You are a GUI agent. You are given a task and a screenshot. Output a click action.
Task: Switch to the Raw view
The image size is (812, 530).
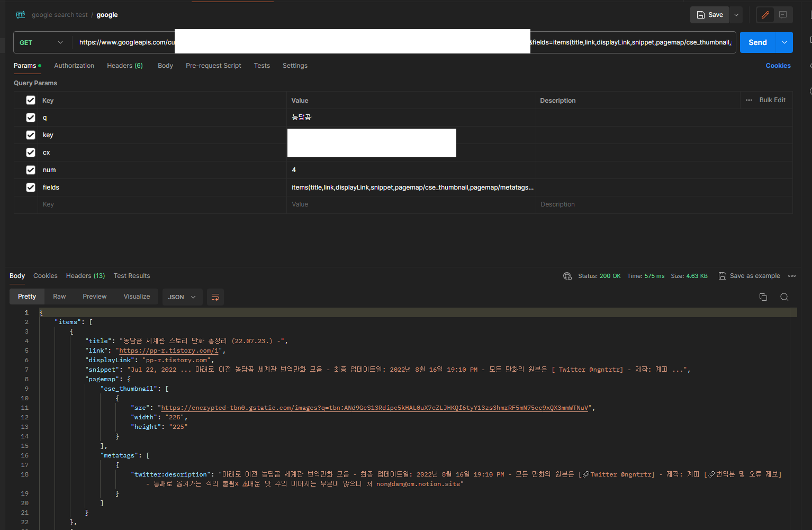click(x=59, y=297)
